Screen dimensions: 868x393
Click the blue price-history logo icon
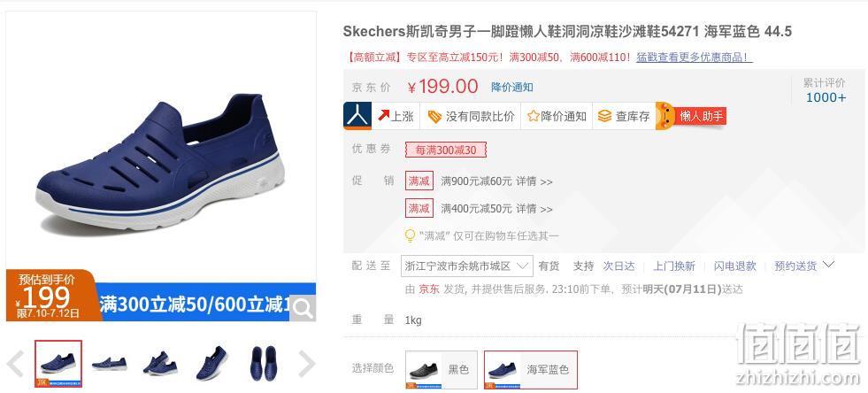pyautogui.click(x=357, y=116)
